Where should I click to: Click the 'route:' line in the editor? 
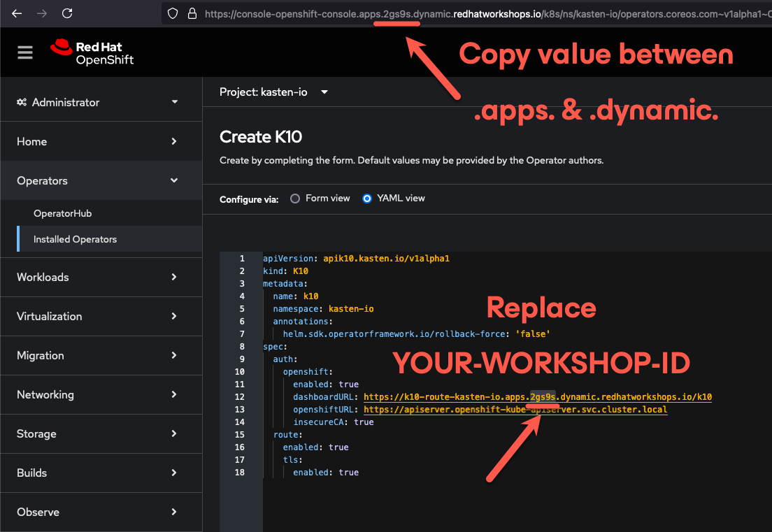click(x=288, y=435)
